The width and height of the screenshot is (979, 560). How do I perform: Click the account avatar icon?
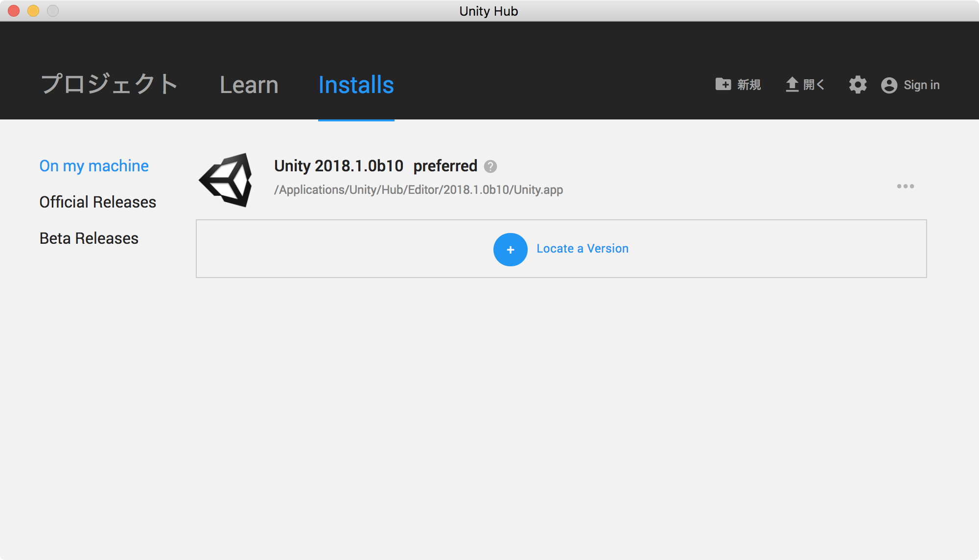pyautogui.click(x=889, y=85)
